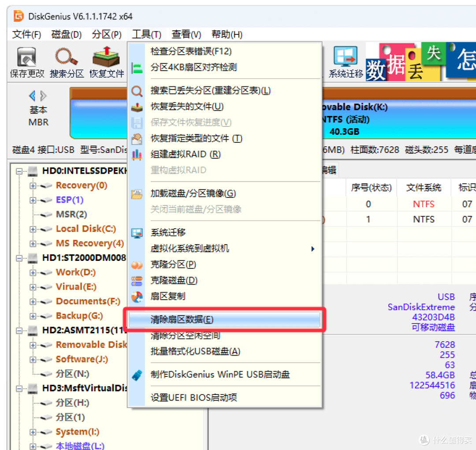Click the partition icon beside Software(J:)

click(x=46, y=360)
